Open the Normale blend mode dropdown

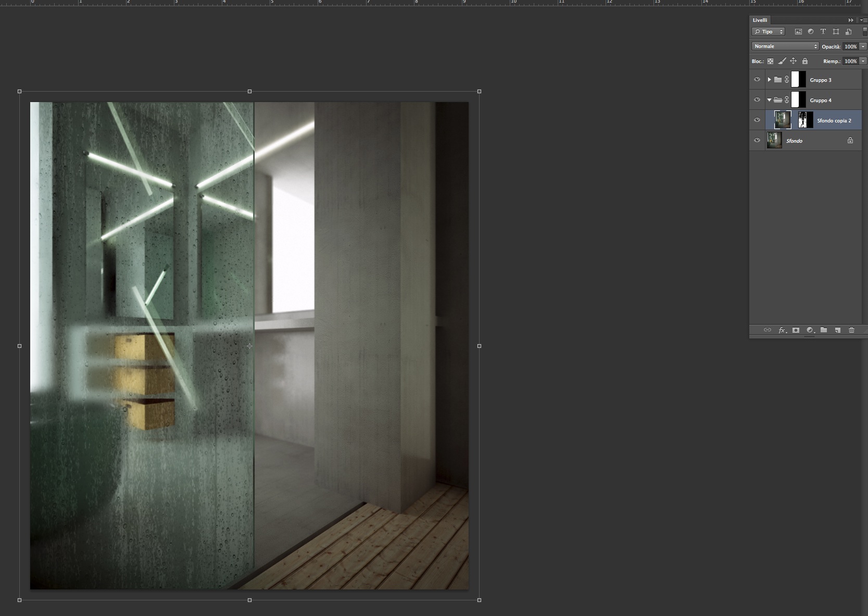pyautogui.click(x=785, y=46)
